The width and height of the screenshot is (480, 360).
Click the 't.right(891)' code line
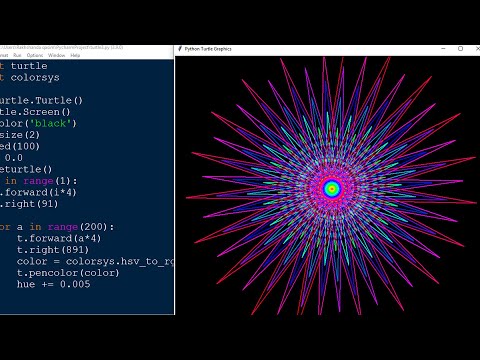point(53,250)
